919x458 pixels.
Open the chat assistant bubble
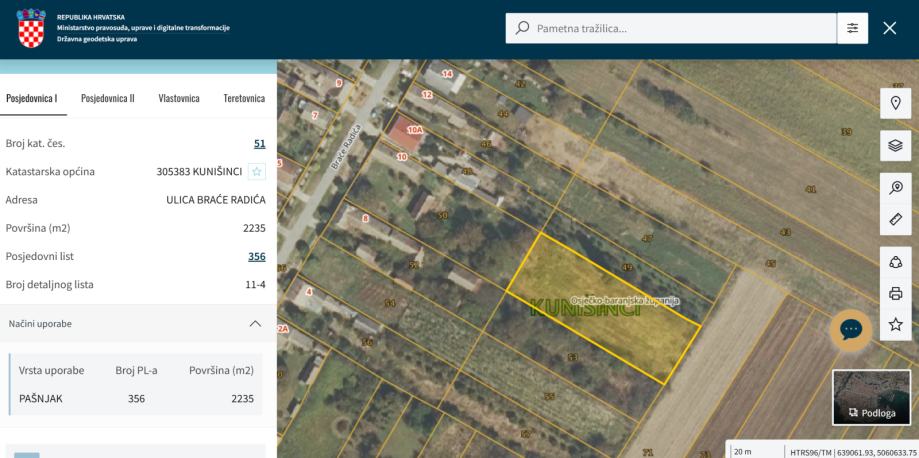pyautogui.click(x=851, y=330)
